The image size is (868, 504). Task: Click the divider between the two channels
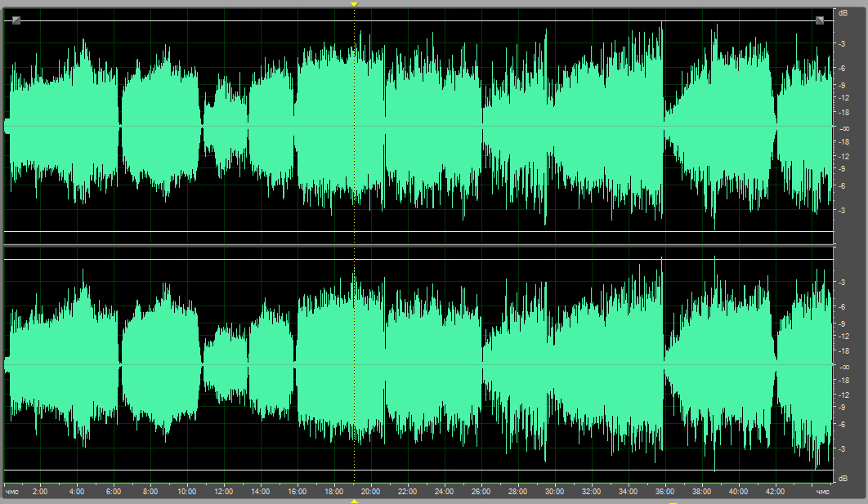pos(417,245)
